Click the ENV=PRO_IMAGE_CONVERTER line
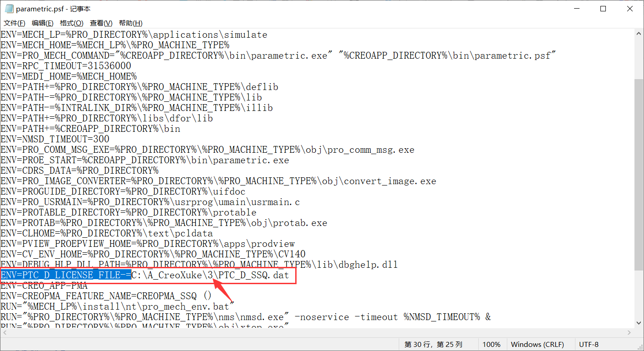This screenshot has width=644, height=351. (218, 181)
